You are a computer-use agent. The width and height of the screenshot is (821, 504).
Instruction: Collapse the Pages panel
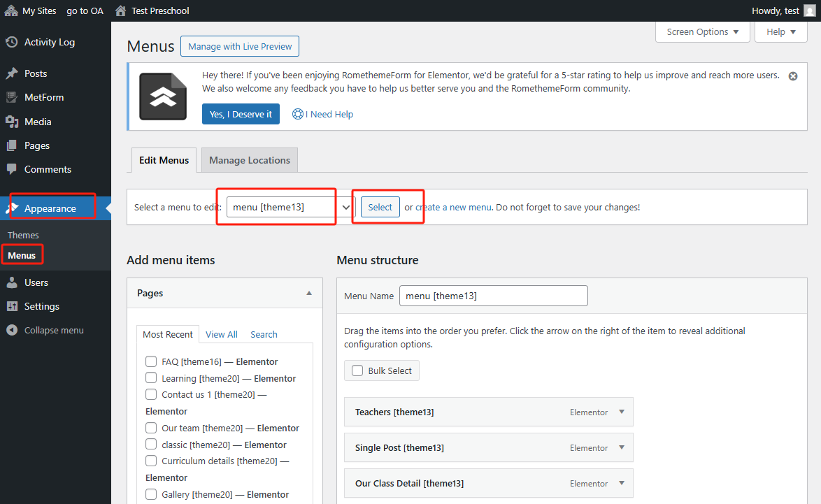pos(308,294)
